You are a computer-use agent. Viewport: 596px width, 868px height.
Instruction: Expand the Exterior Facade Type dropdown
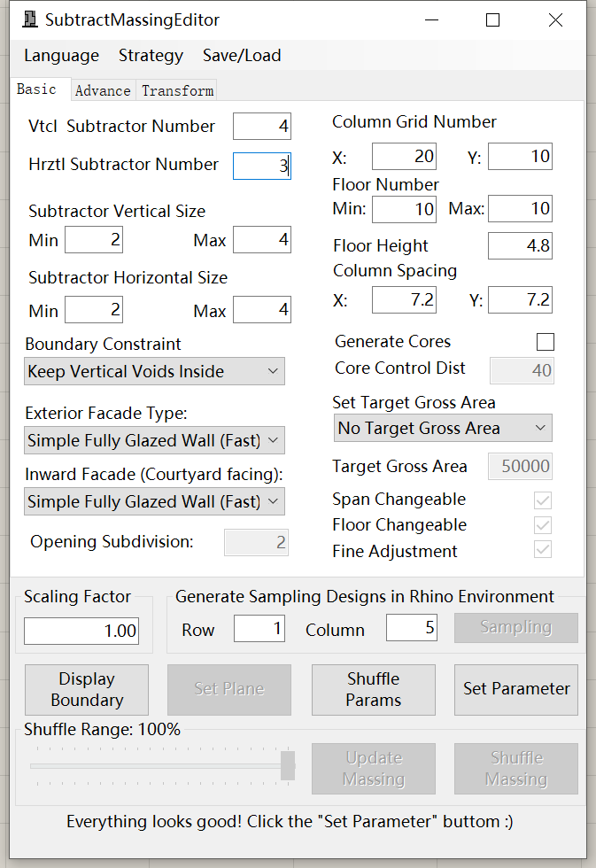(x=154, y=440)
